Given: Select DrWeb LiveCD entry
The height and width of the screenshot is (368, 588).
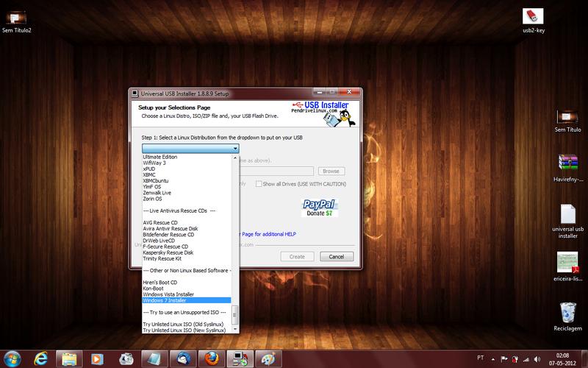Looking at the screenshot, I should (187, 241).
